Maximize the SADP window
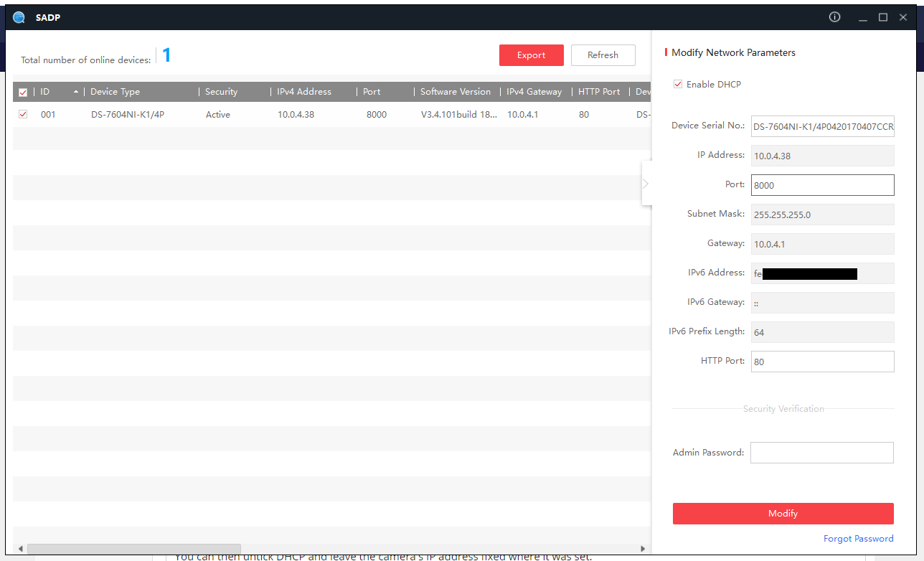Viewport: 924px width, 561px height. click(883, 17)
